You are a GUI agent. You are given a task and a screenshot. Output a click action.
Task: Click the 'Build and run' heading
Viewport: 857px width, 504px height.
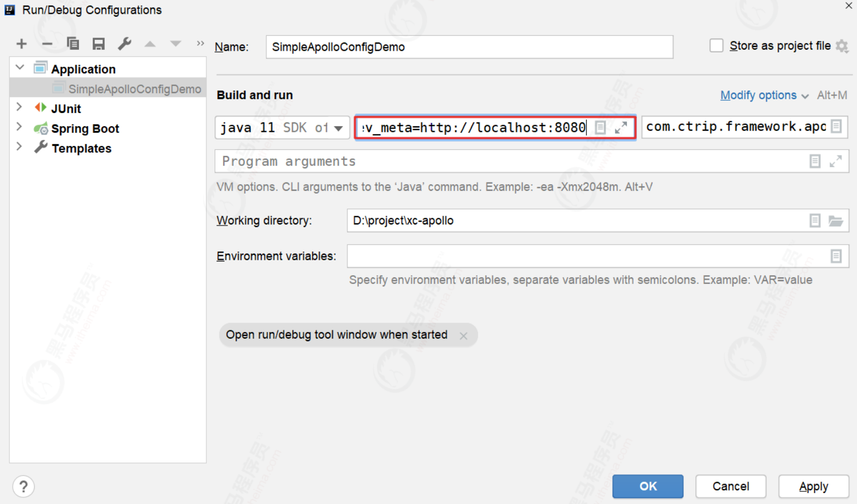[x=255, y=95]
